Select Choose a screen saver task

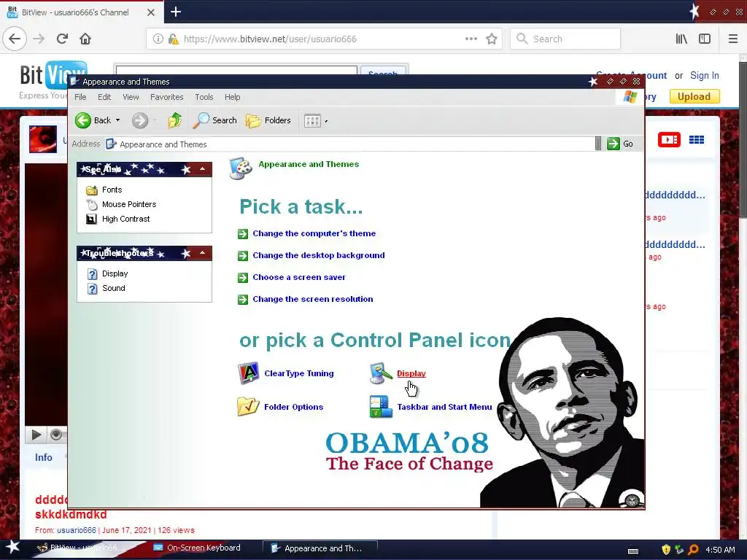point(298,277)
